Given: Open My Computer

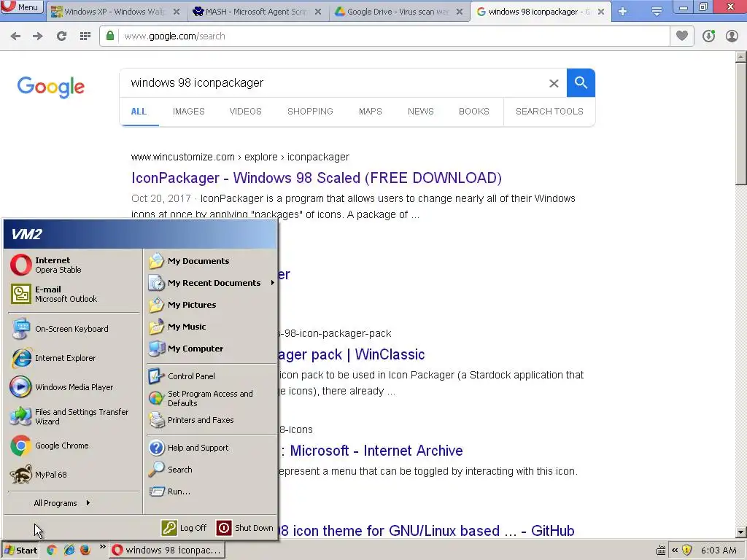Looking at the screenshot, I should pyautogui.click(x=211, y=349).
